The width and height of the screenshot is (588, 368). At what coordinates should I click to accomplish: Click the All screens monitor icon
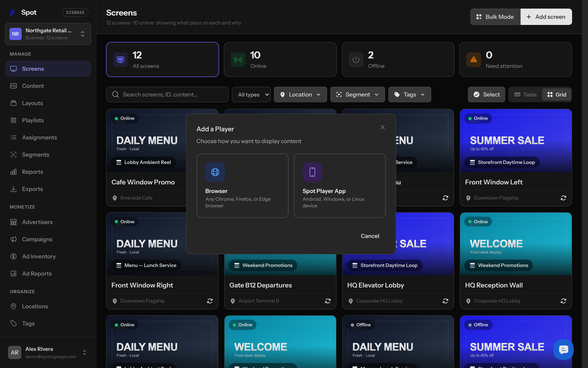[x=120, y=59]
